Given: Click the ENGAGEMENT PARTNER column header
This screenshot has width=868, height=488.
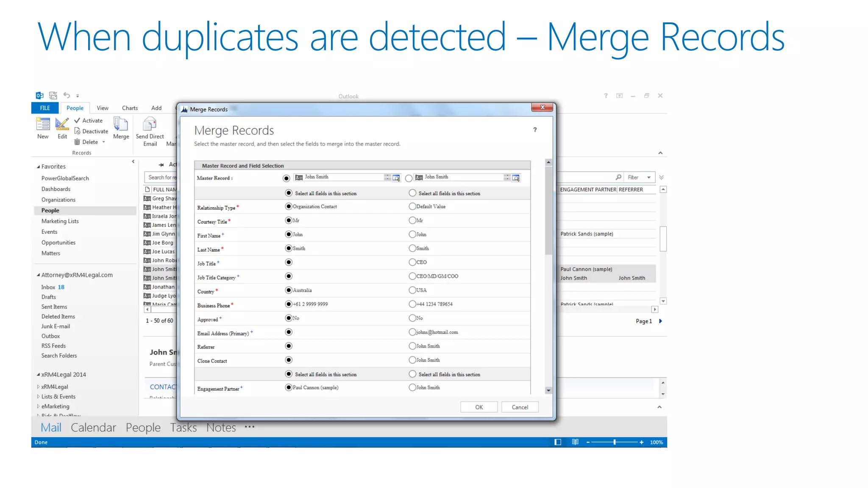Looking at the screenshot, I should (x=588, y=190).
